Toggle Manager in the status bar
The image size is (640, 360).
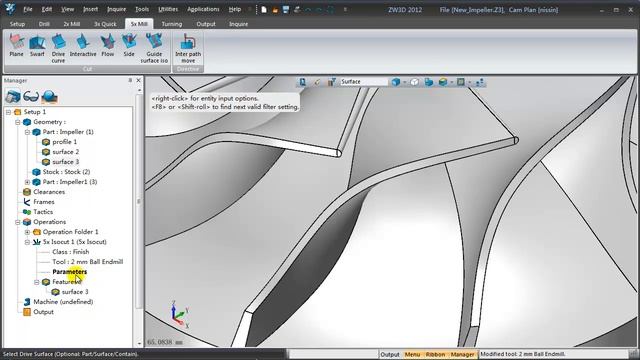tap(462, 354)
